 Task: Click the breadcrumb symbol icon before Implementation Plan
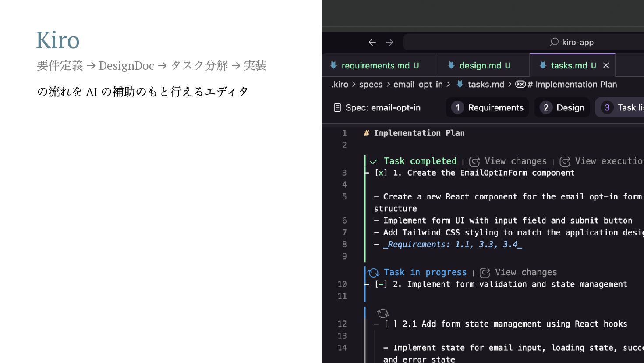tap(520, 84)
